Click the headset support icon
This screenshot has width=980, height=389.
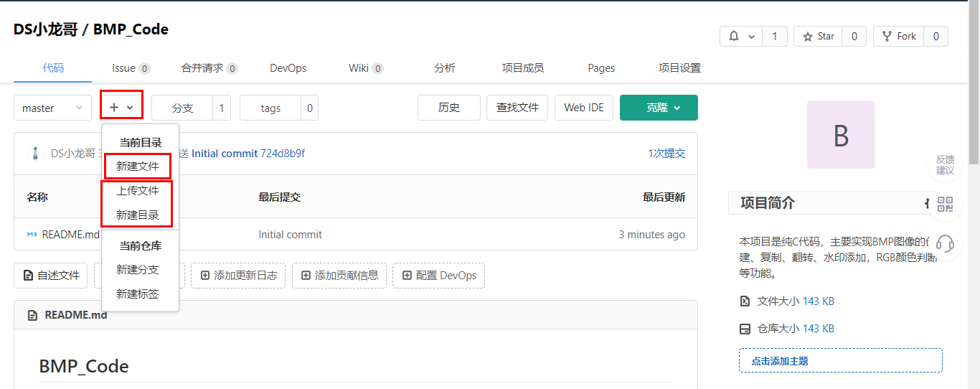coord(946,244)
